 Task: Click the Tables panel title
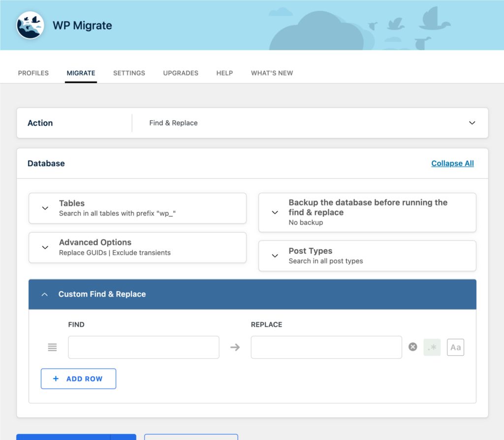72,203
